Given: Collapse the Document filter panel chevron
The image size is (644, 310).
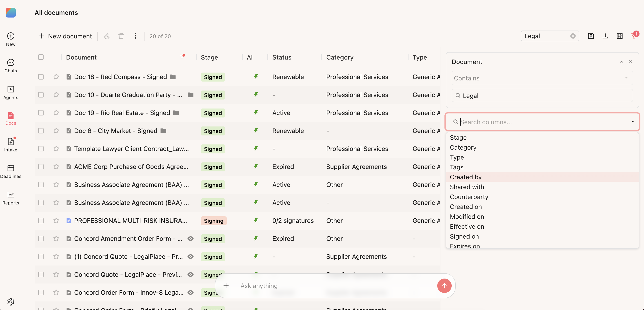Looking at the screenshot, I should click(621, 62).
